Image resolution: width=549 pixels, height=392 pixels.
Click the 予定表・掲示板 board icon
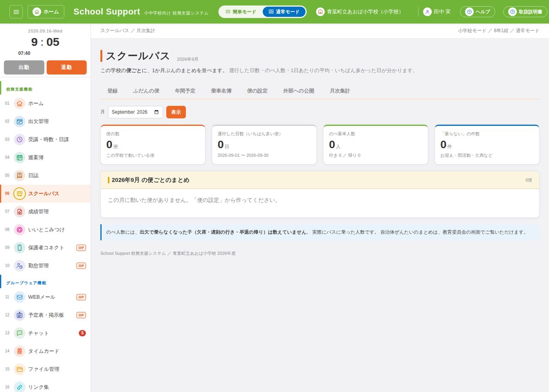tap(20, 315)
